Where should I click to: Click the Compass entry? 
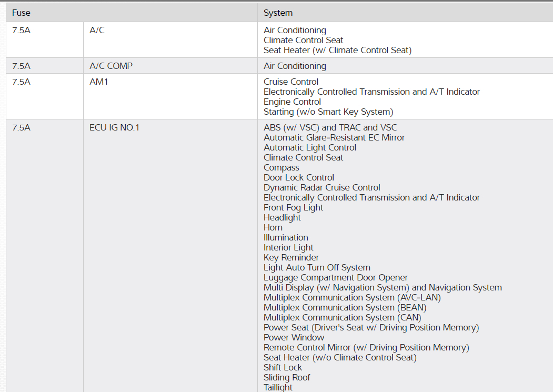pos(281,167)
